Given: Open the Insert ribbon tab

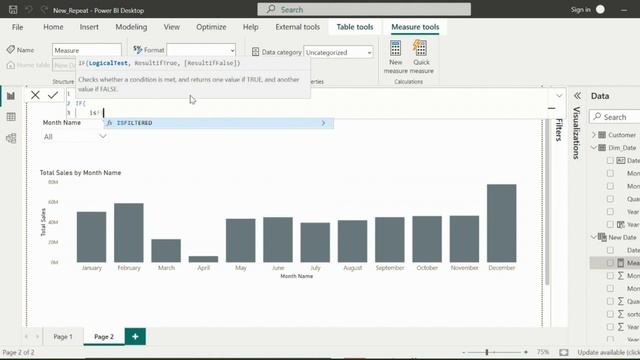Looking at the screenshot, I should tap(89, 27).
